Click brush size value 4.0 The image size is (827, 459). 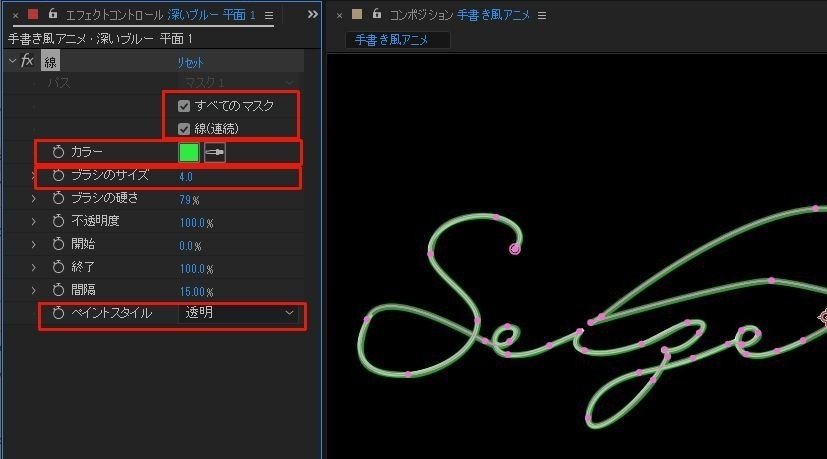(186, 177)
